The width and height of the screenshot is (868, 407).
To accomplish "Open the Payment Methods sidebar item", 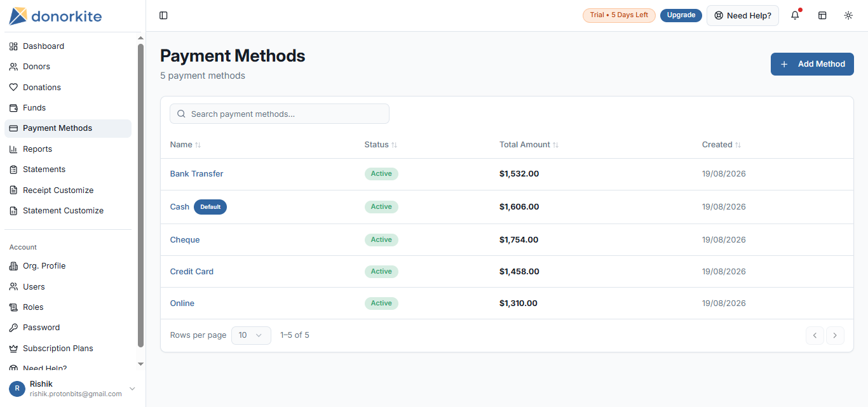I will (x=68, y=128).
